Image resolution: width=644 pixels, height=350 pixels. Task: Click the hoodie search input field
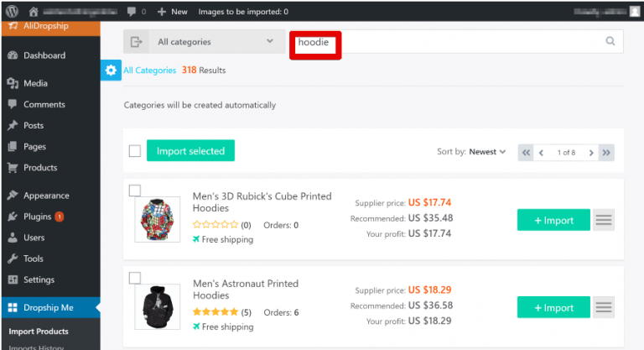click(x=456, y=41)
